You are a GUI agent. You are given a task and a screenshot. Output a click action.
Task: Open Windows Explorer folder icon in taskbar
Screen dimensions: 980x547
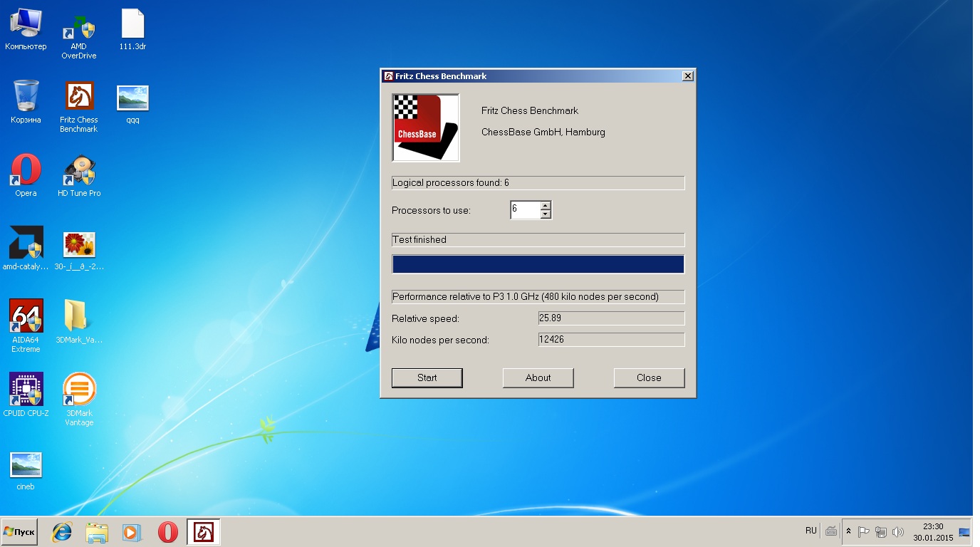coord(97,532)
